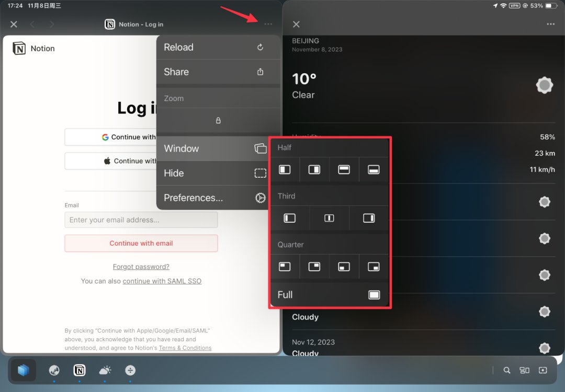This screenshot has height=392, width=565.
Task: Snap window to right half
Action: point(314,169)
